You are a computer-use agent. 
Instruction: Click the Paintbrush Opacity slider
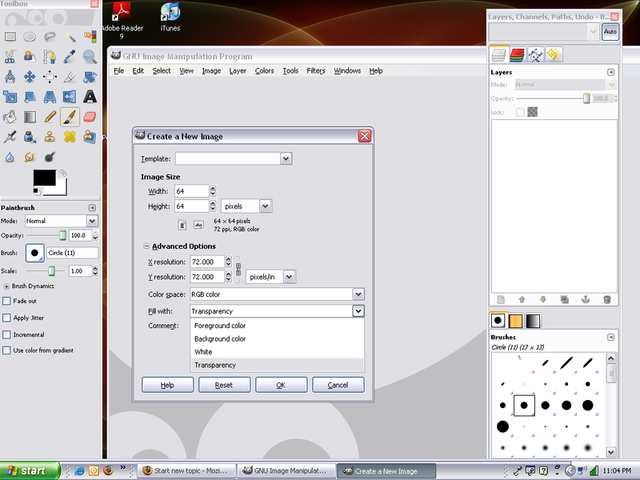click(46, 236)
